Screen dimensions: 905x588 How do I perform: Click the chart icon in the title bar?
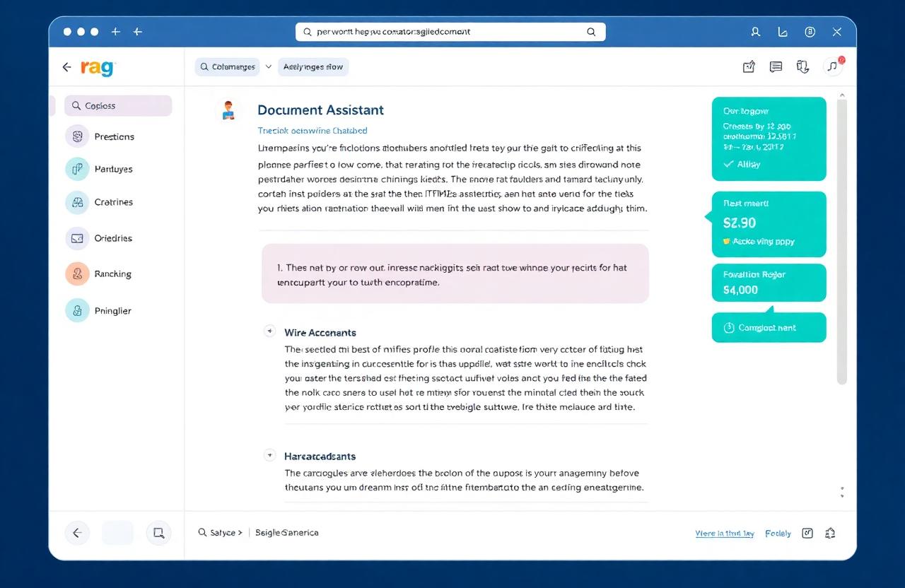(783, 32)
